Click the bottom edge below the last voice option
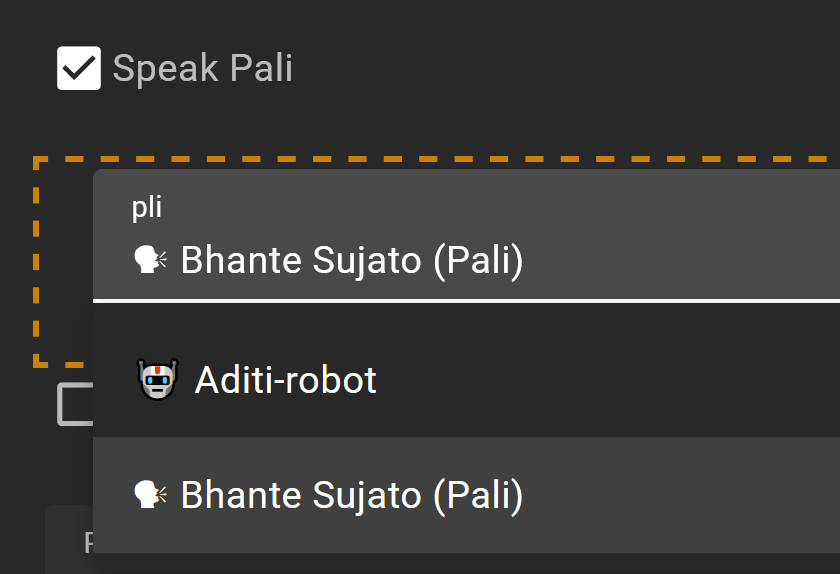 [466, 563]
